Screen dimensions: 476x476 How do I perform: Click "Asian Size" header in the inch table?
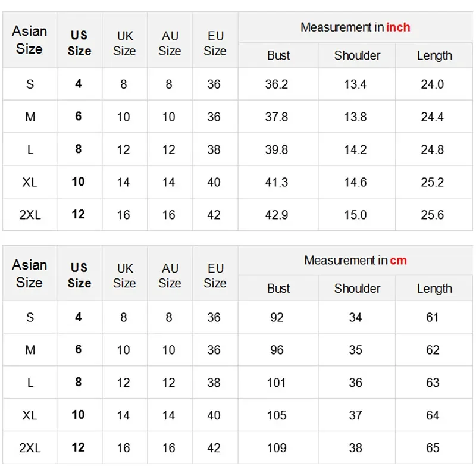point(30,40)
